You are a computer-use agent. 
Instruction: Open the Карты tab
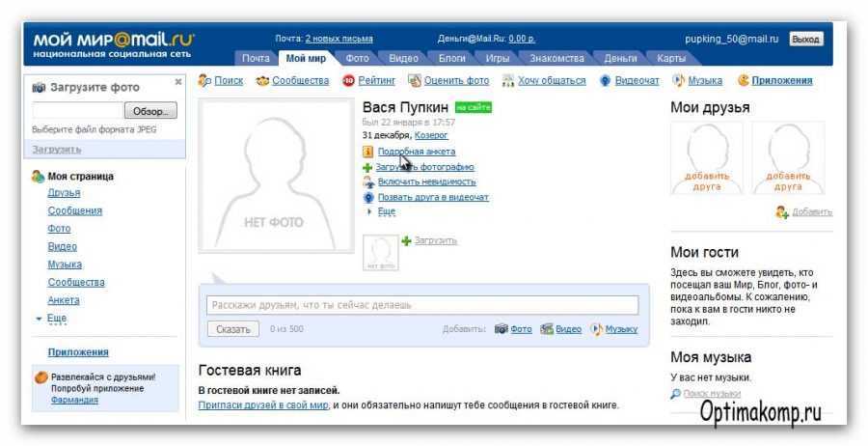tap(671, 58)
